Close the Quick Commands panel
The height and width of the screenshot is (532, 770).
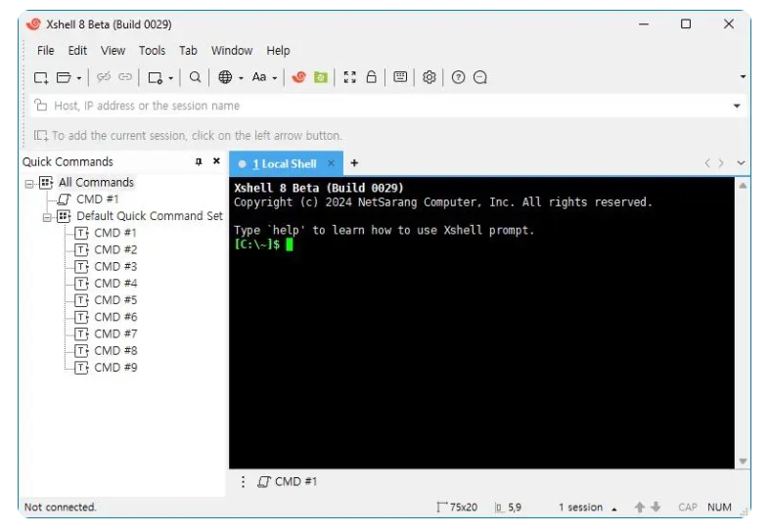coord(216,161)
